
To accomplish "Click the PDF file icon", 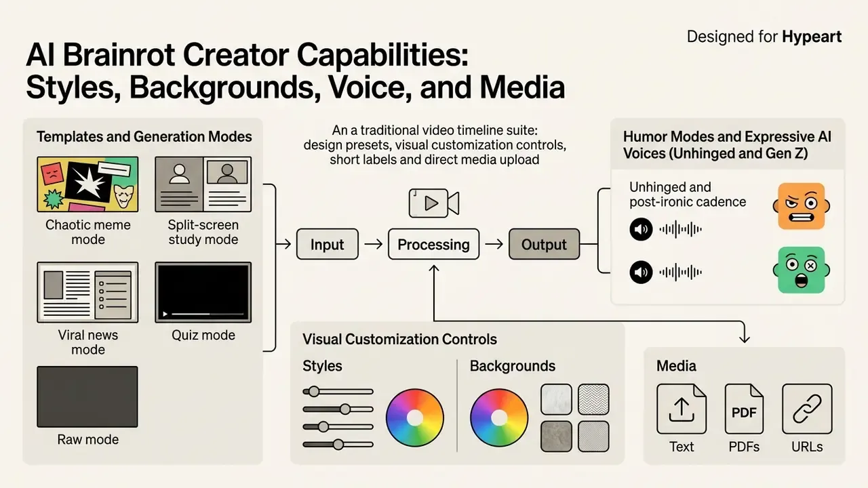I will pos(744,409).
